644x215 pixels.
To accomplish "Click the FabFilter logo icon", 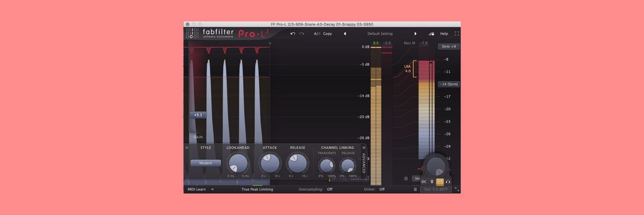I will point(192,34).
